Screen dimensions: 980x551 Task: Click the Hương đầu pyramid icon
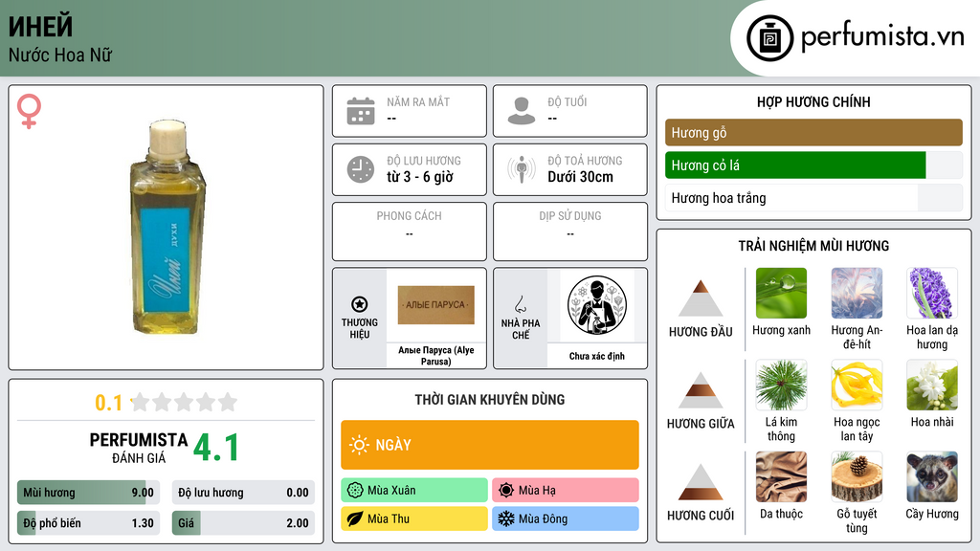(x=700, y=298)
